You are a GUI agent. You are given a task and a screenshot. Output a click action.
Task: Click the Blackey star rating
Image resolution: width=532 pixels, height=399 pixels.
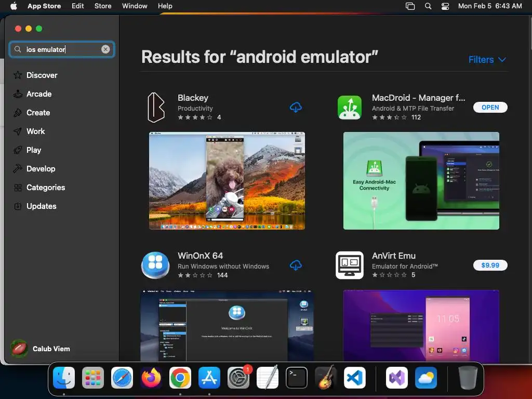pyautogui.click(x=195, y=117)
